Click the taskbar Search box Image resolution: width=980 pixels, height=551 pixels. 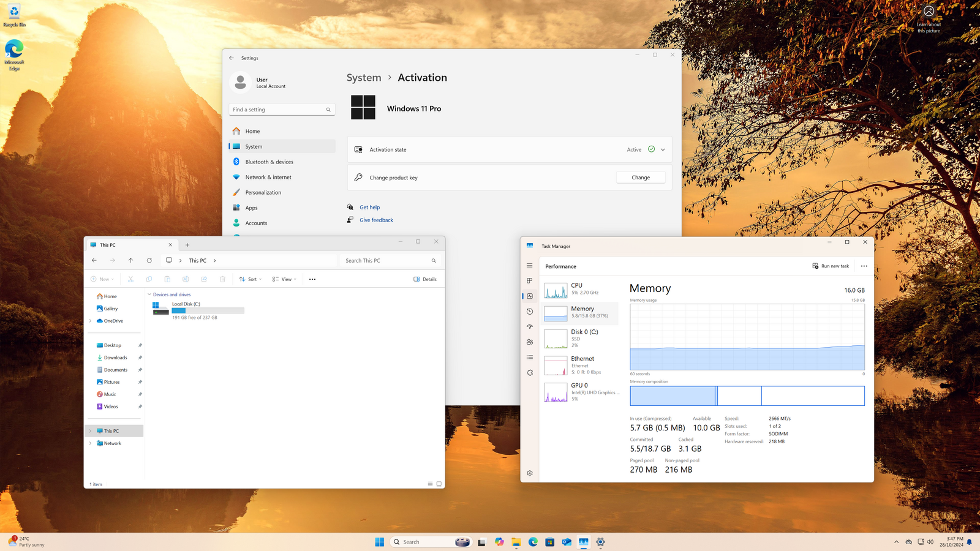pos(431,542)
